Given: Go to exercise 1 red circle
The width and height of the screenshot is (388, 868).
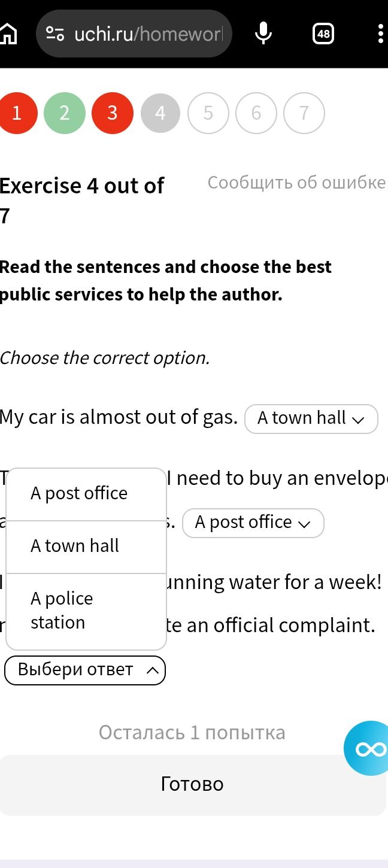Looking at the screenshot, I should coord(17,113).
